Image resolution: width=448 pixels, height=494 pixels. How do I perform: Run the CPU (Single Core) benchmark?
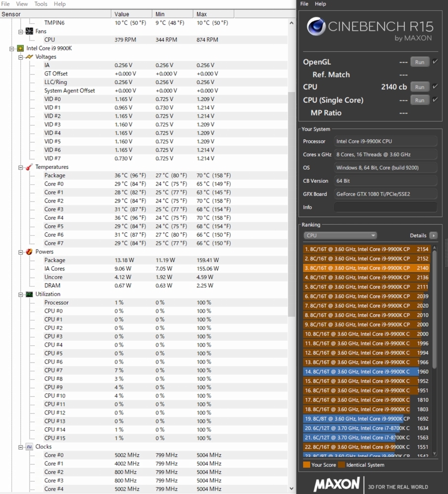click(x=420, y=100)
